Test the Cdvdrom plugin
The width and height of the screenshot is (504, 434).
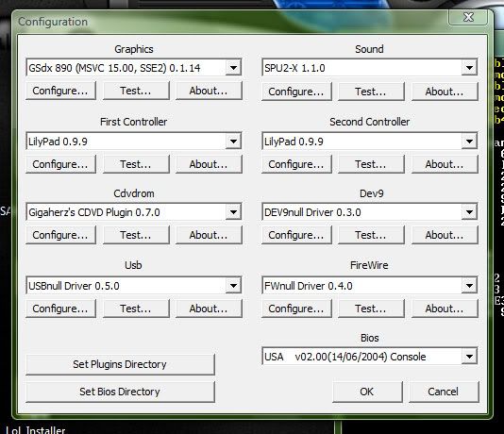(x=136, y=235)
